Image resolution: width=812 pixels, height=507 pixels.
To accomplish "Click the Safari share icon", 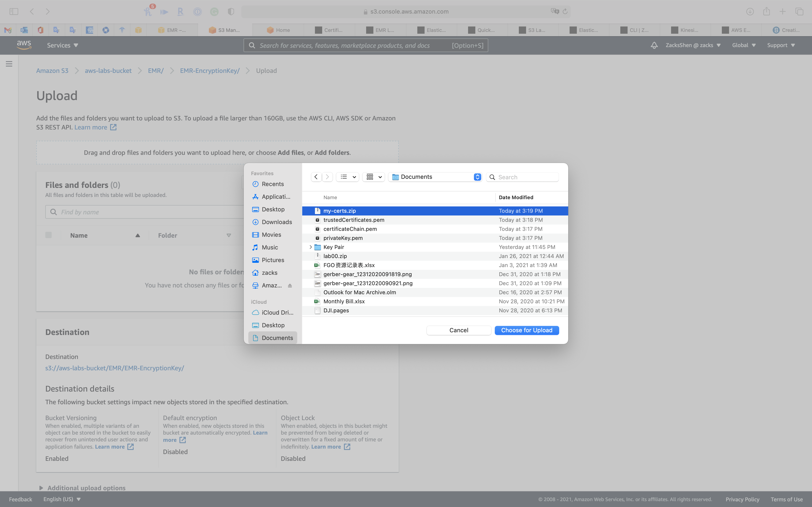I will [766, 11].
